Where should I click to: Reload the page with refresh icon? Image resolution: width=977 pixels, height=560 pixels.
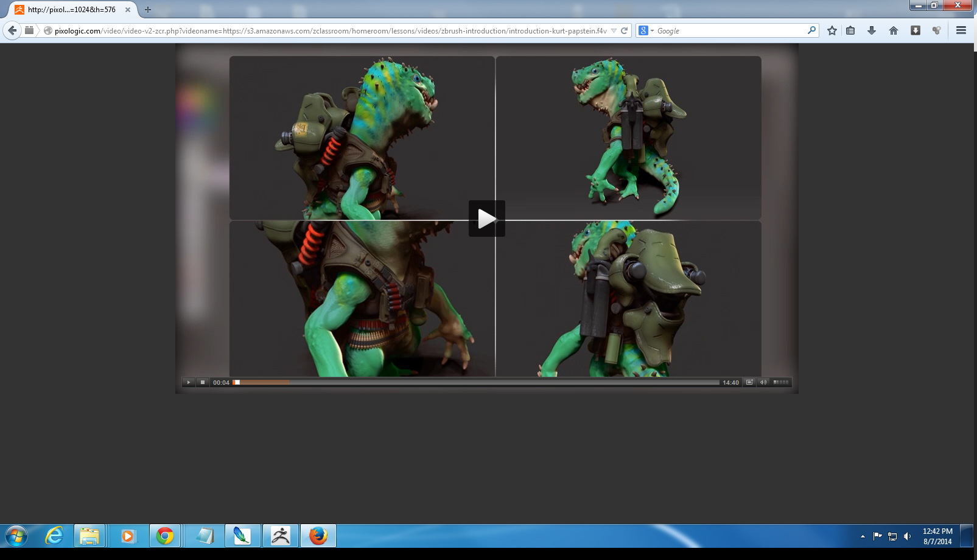[x=624, y=30]
